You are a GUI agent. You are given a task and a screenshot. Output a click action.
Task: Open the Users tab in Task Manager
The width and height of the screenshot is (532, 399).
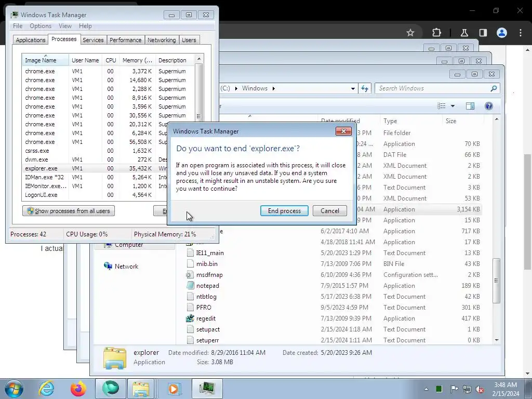pyautogui.click(x=189, y=40)
